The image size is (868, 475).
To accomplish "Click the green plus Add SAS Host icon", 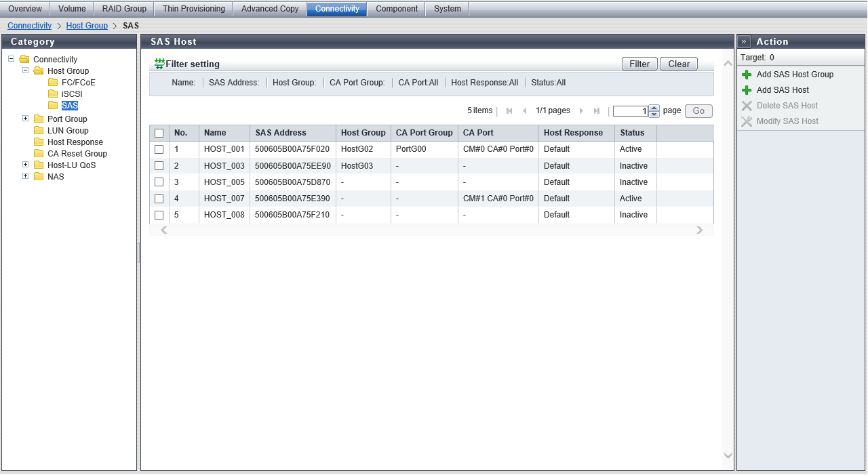I will [x=747, y=90].
